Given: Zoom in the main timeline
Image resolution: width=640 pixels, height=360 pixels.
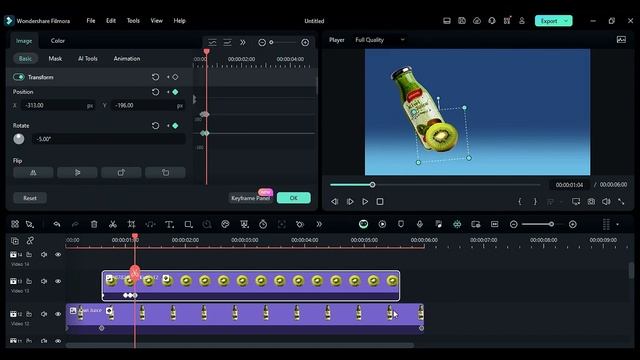Looking at the screenshot, I should pos(573,224).
